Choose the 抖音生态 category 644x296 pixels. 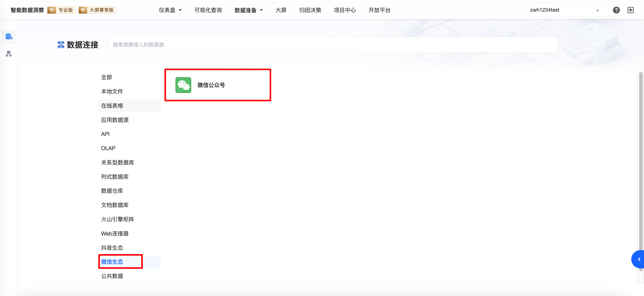pyautogui.click(x=112, y=248)
